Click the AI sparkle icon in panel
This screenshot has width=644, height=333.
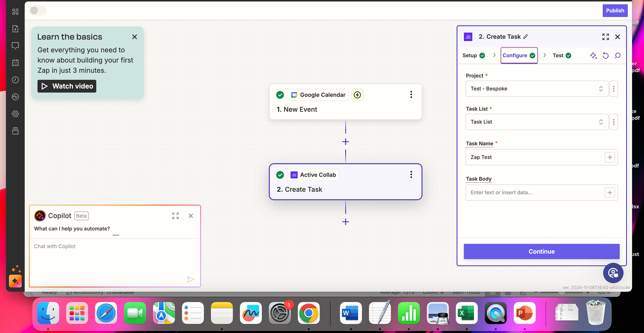pyautogui.click(x=594, y=56)
